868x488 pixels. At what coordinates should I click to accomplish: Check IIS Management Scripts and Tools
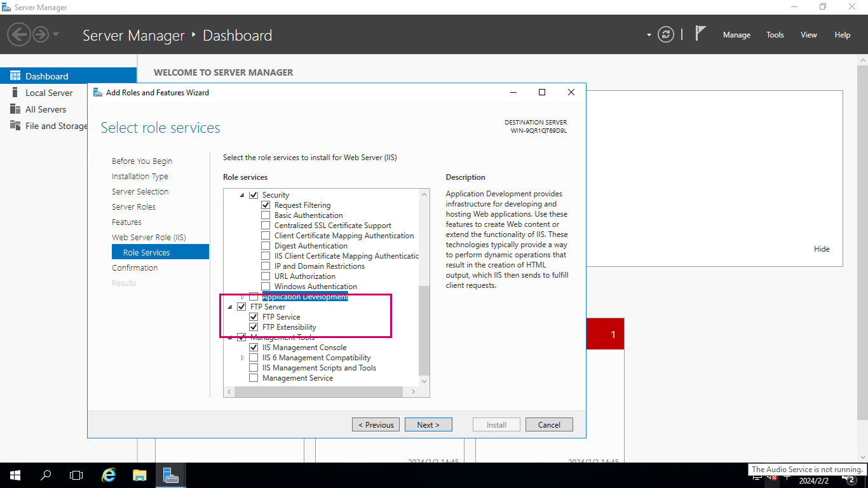pyautogui.click(x=254, y=368)
